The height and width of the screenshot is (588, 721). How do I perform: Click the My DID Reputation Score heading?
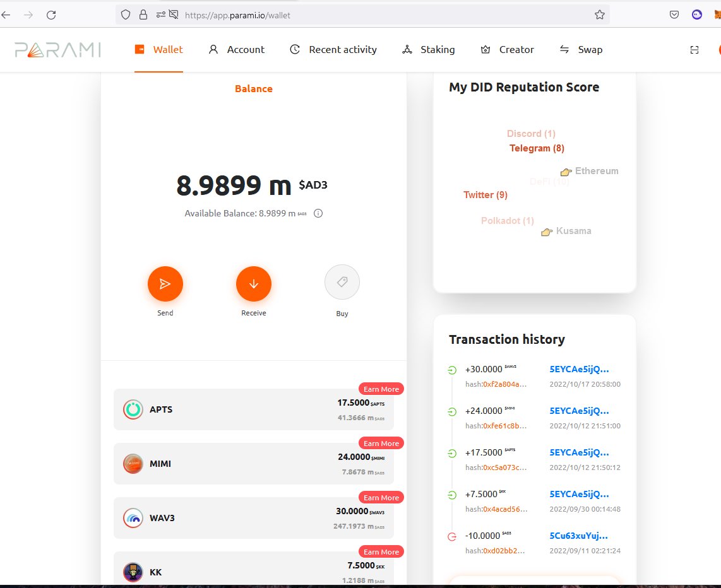tap(524, 87)
